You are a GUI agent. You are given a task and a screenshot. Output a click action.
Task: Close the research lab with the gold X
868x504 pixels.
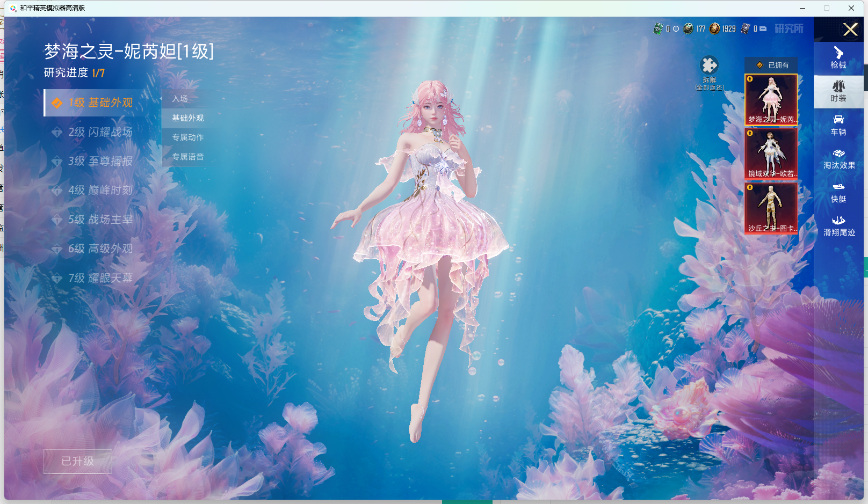(850, 30)
